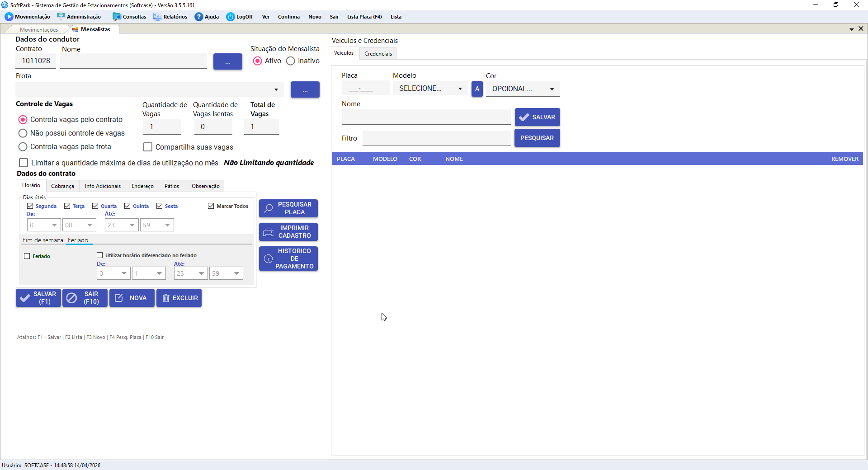This screenshot has width=868, height=470.
Task: Click printer icon on Imprimir Cadastro
Action: [x=268, y=232]
